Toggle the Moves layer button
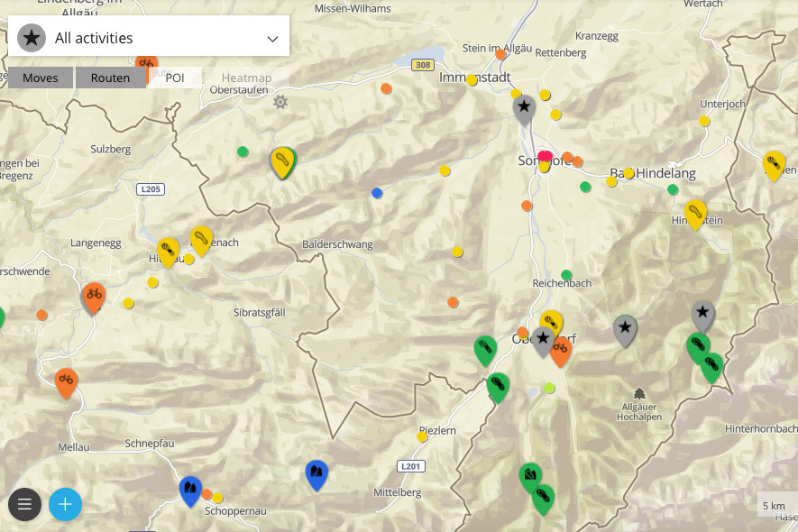Screen dimensions: 798x532 coord(41,78)
